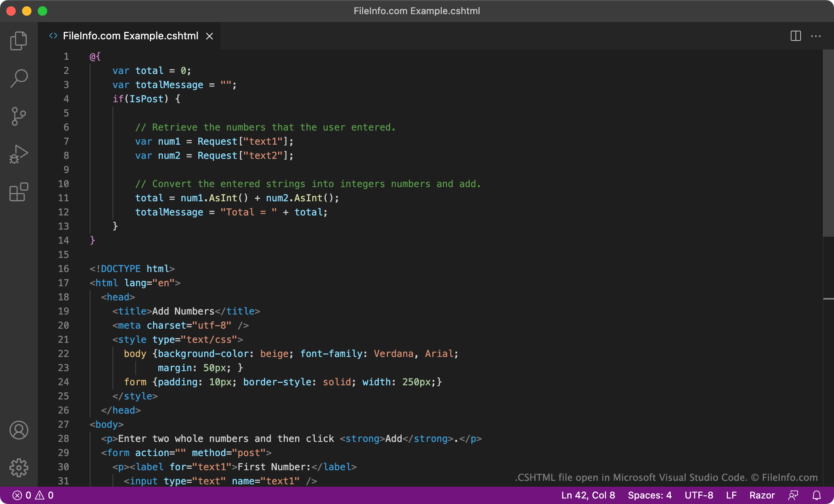Open the Extensions view
The height and width of the screenshot is (504, 834).
[18, 192]
